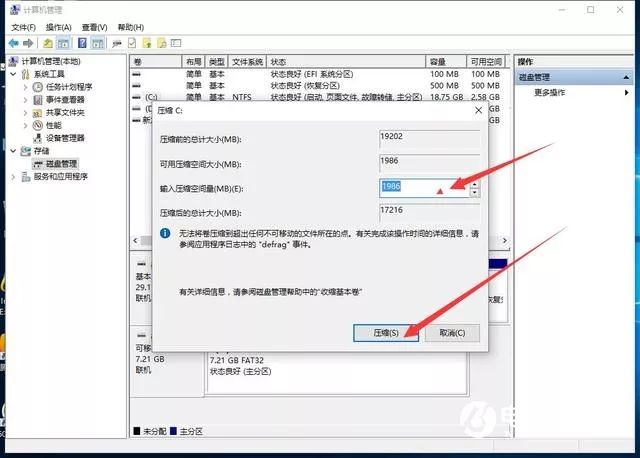The image size is (640, 458).
Task: Select 服务和应用程序 label
Action: point(60,177)
